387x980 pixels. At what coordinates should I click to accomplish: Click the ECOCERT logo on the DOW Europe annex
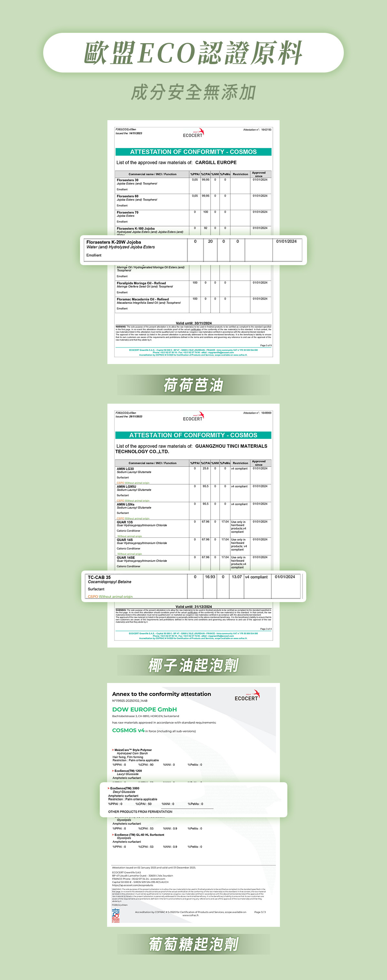tap(247, 696)
